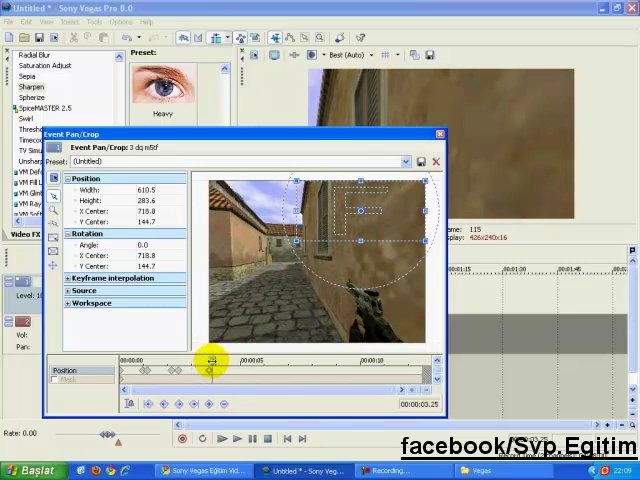Click the Record button in transport bar
The image size is (640, 480).
point(182,439)
